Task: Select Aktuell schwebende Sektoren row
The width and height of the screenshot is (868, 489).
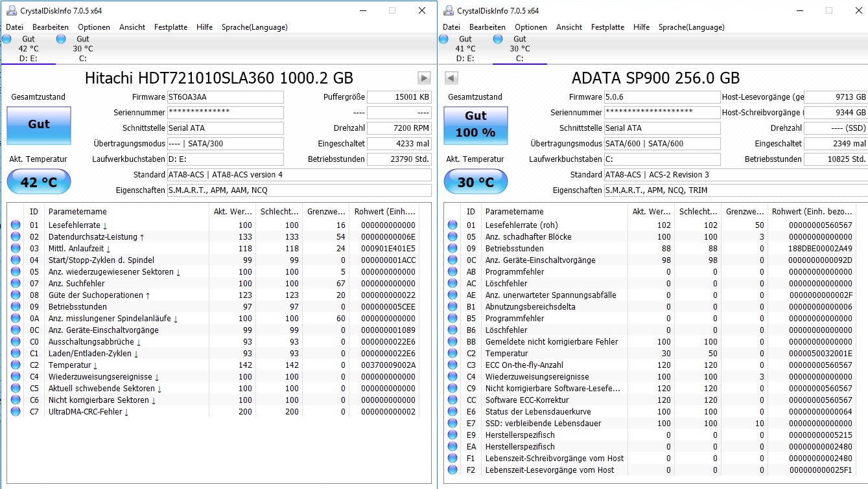Action: click(x=214, y=389)
